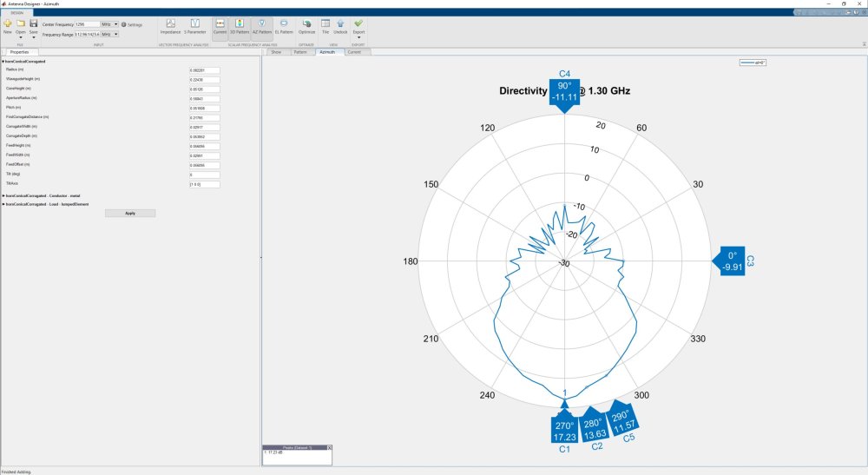The height and width of the screenshot is (475, 868).
Task: Edit the FeedWidth (m) value field
Action: coord(204,155)
